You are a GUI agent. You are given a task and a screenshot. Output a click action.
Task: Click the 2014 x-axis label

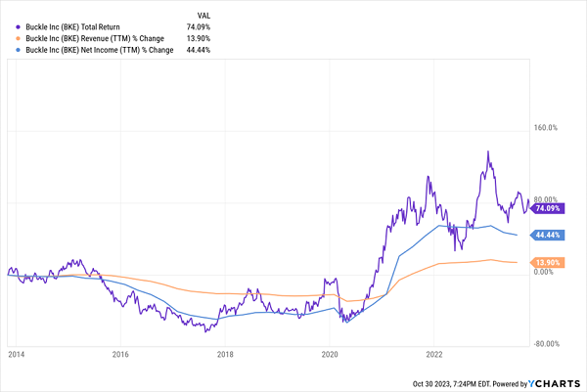(16, 354)
